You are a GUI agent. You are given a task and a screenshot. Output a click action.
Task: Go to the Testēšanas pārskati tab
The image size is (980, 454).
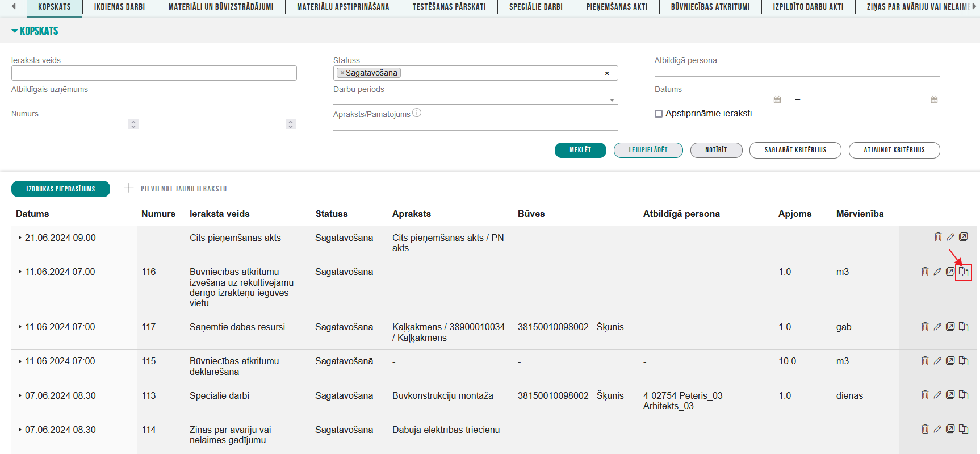pos(449,7)
